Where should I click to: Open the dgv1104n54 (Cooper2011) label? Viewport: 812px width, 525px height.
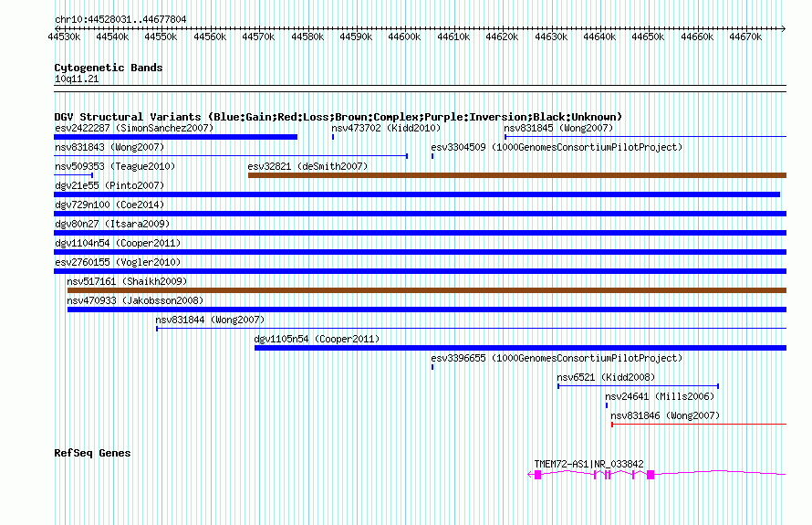click(118, 243)
